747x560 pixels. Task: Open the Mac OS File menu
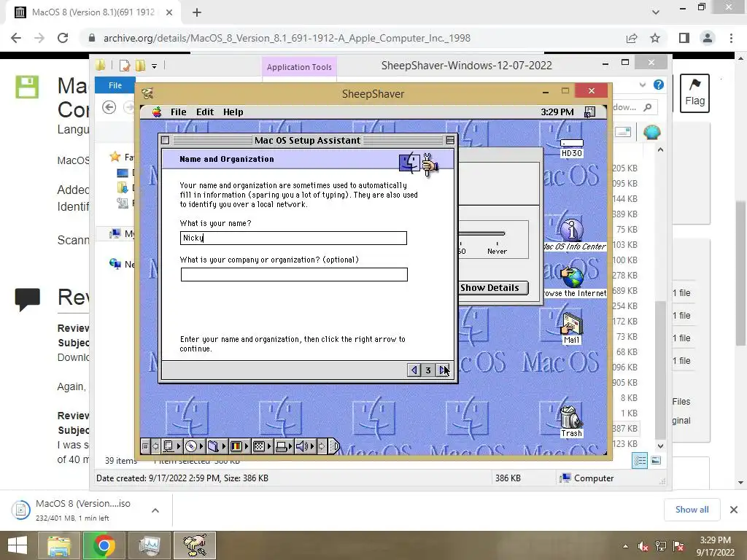point(178,112)
